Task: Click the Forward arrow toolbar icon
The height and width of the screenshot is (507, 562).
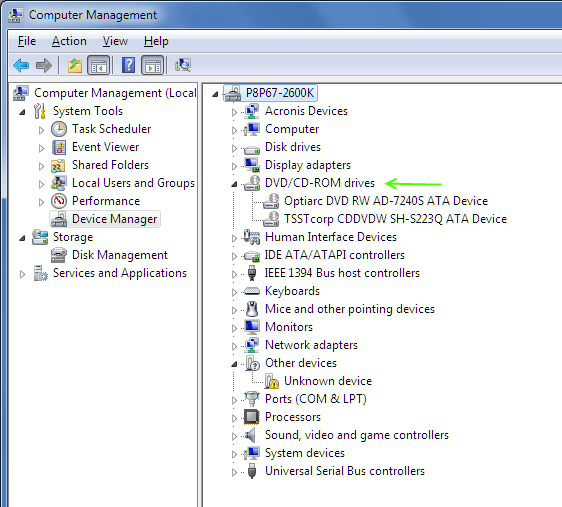Action: pos(44,66)
